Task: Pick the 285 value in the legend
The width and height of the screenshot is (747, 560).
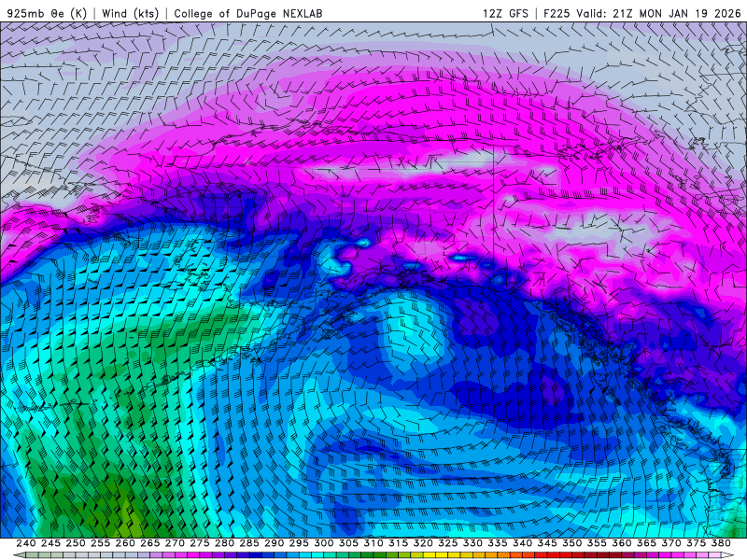Action: (249, 543)
